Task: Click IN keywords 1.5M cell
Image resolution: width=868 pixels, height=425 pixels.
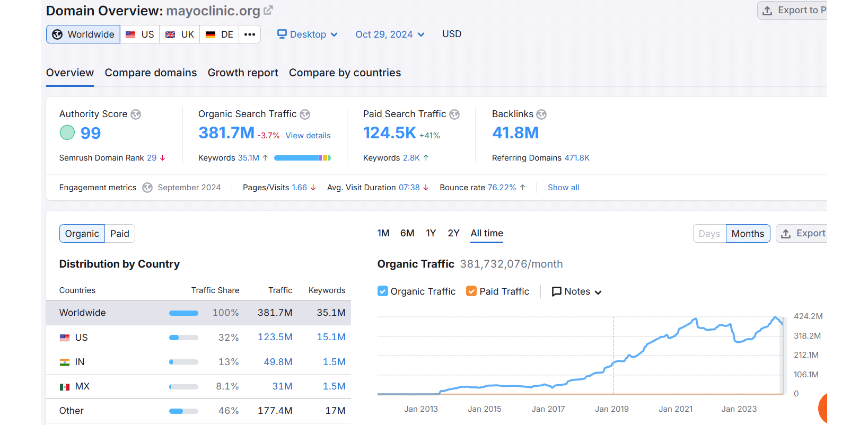Action: pos(334,362)
